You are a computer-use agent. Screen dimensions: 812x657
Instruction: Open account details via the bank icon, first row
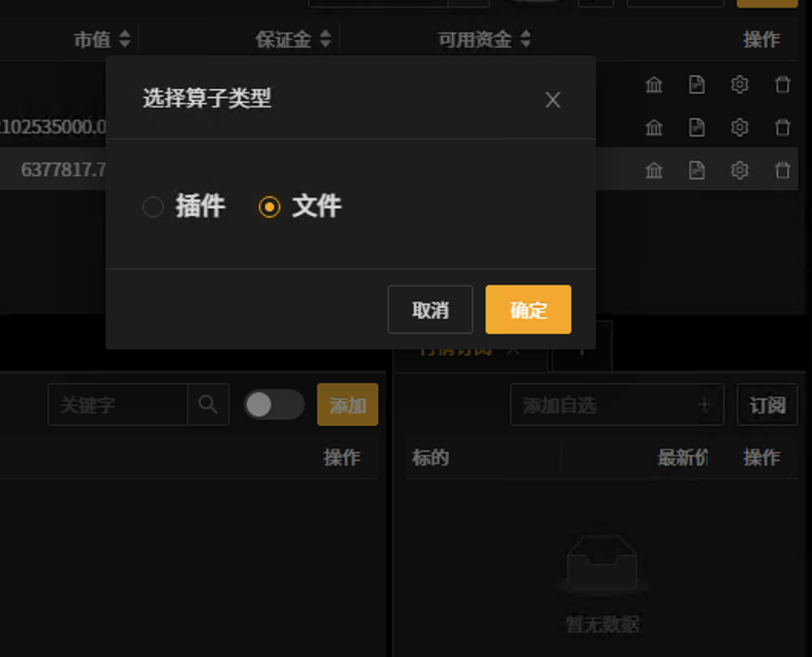[653, 85]
